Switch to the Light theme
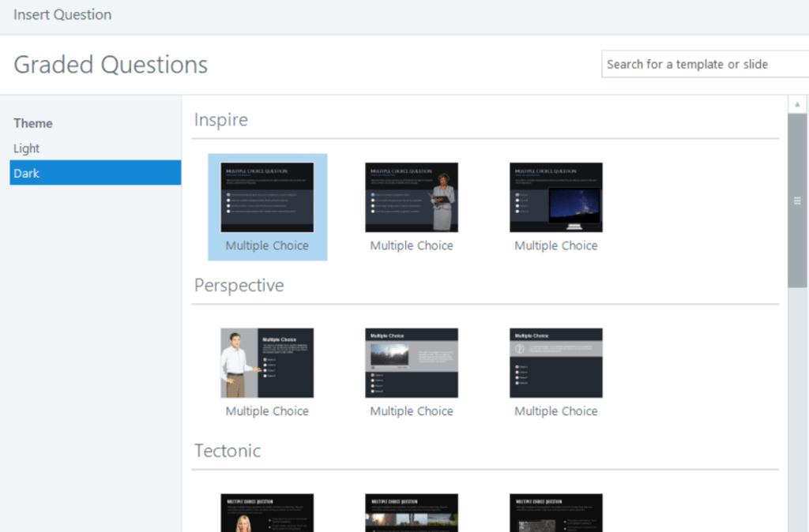The image size is (809, 532). 26,148
